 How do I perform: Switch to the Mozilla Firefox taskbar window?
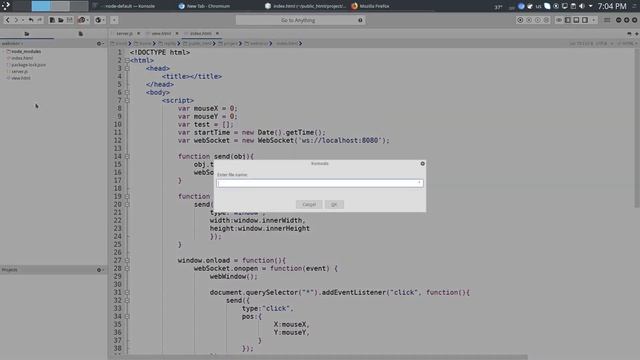(371, 6)
